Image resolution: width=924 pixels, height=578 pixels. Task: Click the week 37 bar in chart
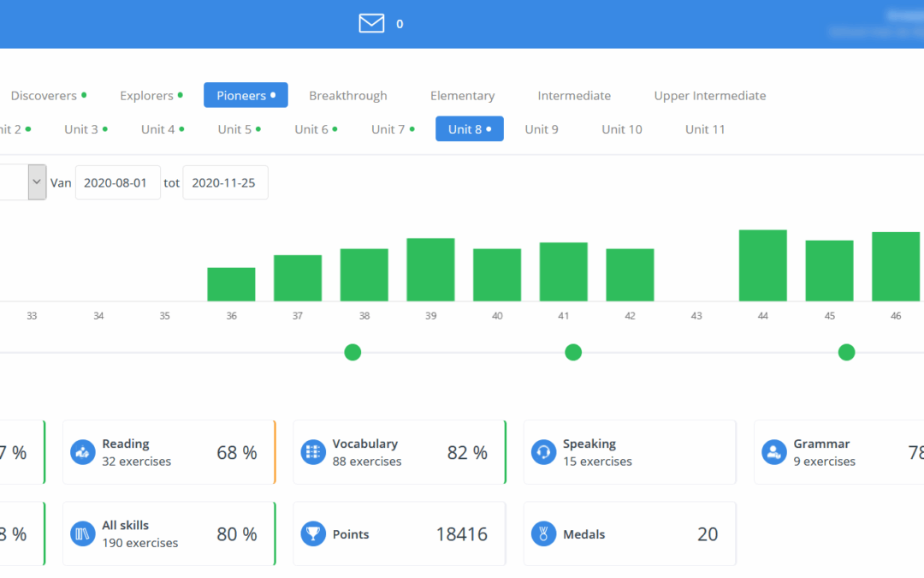[x=298, y=278]
